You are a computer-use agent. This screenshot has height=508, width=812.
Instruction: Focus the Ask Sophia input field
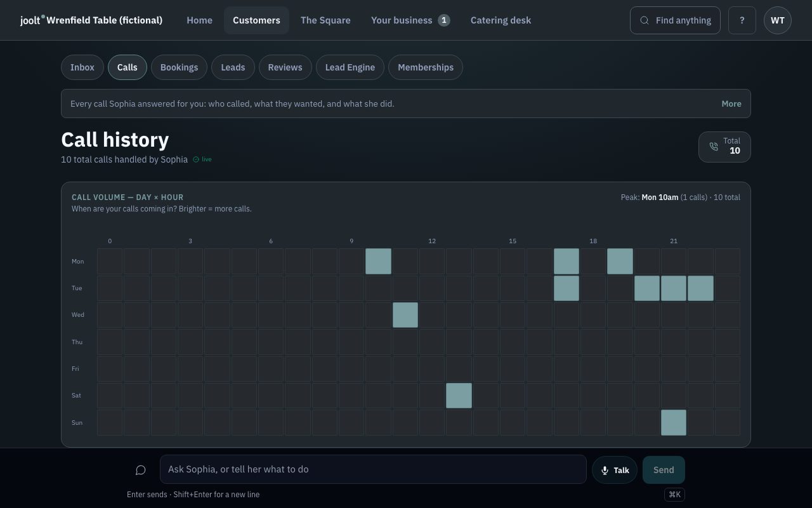click(373, 469)
